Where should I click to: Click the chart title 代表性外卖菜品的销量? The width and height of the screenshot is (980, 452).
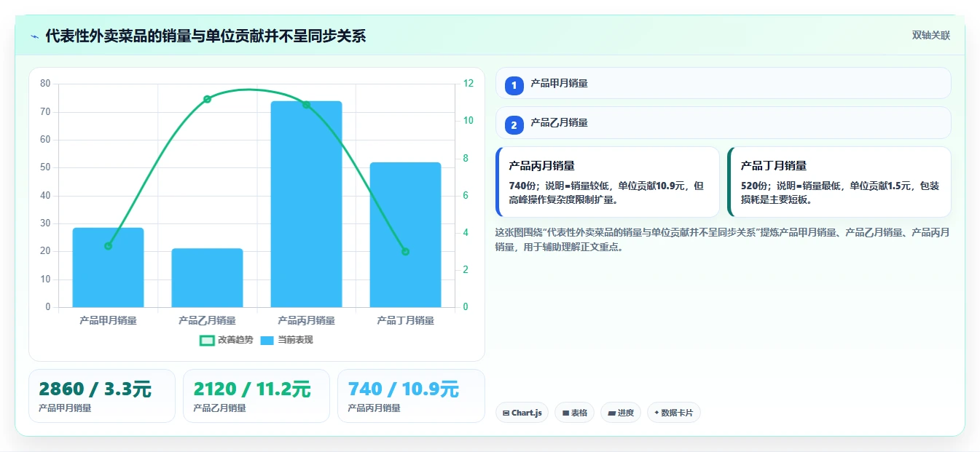click(205, 36)
